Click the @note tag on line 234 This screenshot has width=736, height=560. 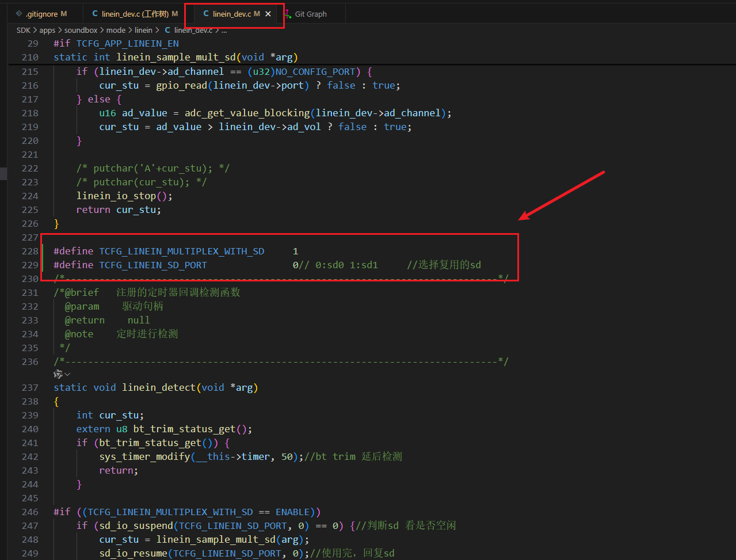(x=79, y=334)
